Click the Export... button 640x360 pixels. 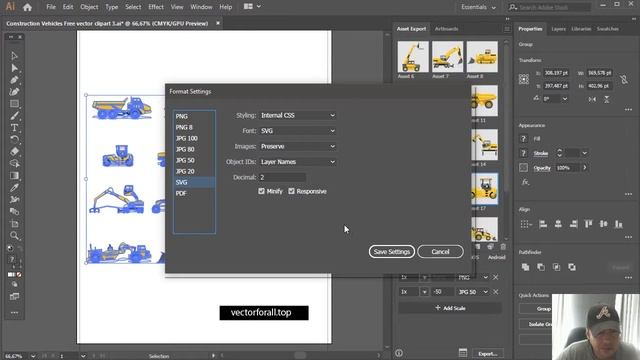click(x=488, y=353)
